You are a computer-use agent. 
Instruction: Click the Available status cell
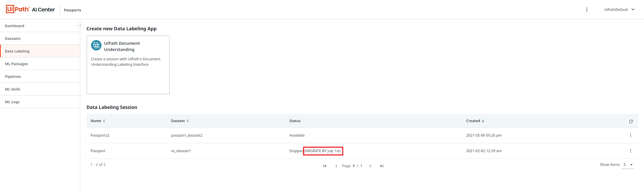[x=297, y=135]
